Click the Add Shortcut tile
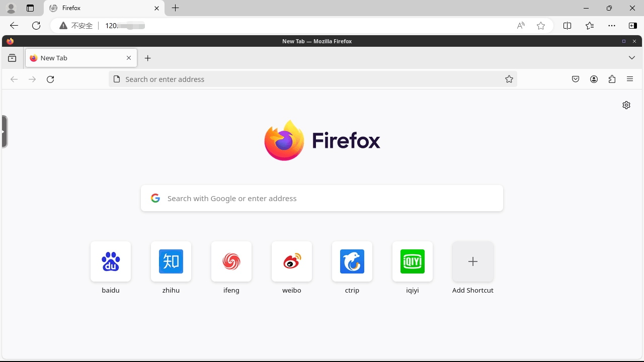The width and height of the screenshot is (644, 362). pyautogui.click(x=473, y=261)
